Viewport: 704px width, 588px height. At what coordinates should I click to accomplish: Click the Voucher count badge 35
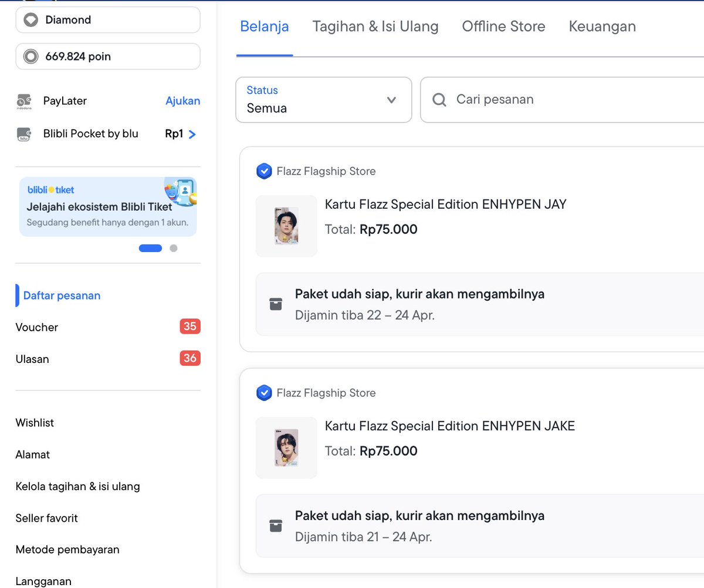pos(190,327)
